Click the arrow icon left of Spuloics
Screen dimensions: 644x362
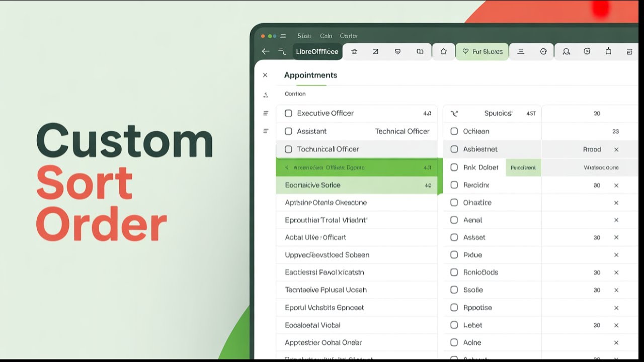(454, 114)
